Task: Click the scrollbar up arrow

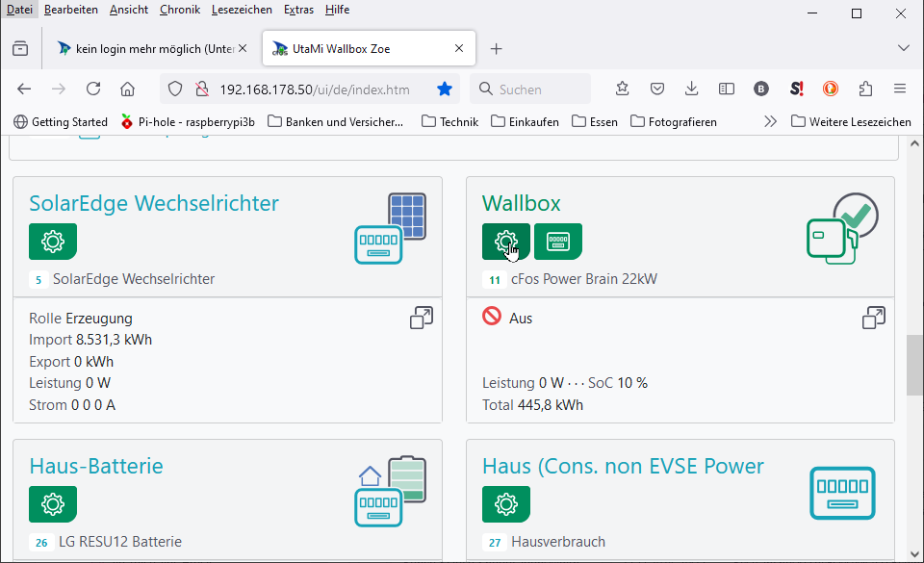Action: click(x=914, y=143)
